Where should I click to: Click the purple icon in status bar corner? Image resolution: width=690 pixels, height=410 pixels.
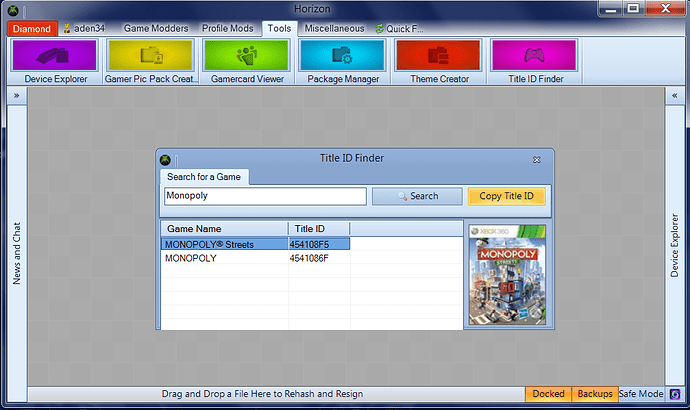(x=674, y=394)
